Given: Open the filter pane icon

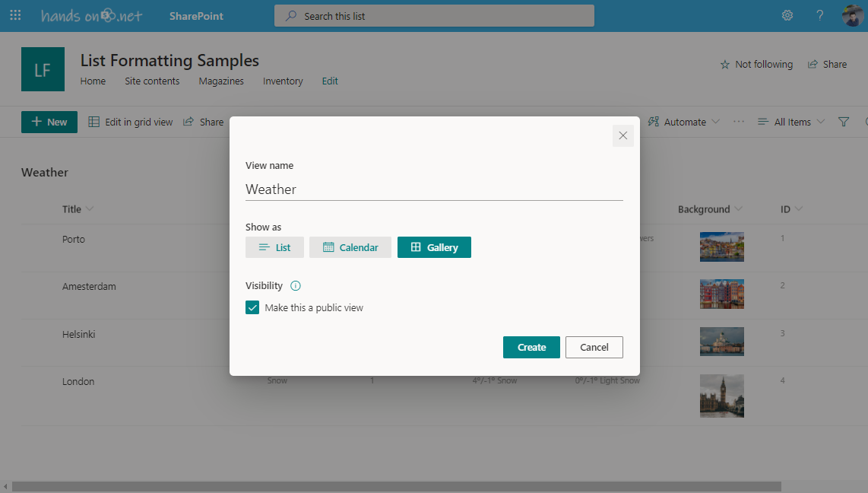Looking at the screenshot, I should 844,121.
